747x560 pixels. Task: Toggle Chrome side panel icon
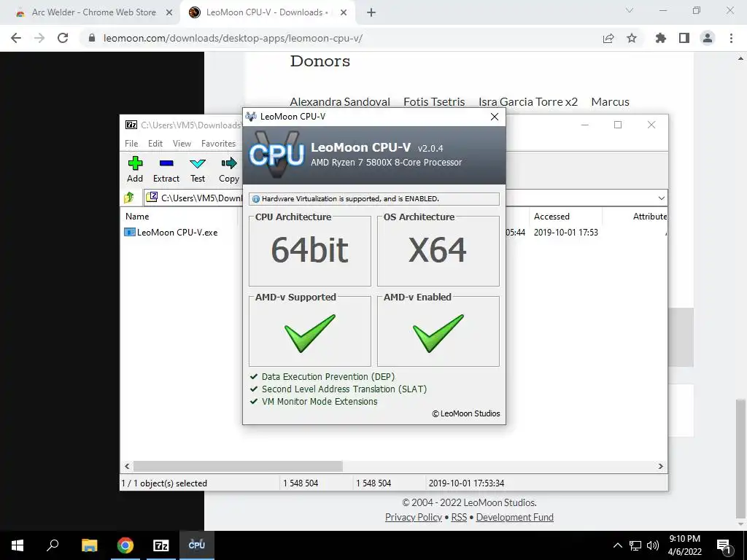684,38
